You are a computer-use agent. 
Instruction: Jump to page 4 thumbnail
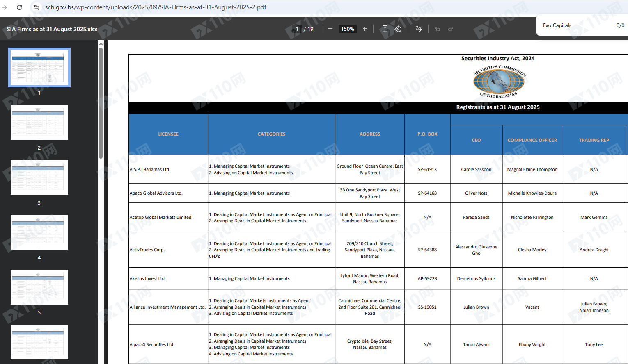click(x=39, y=232)
